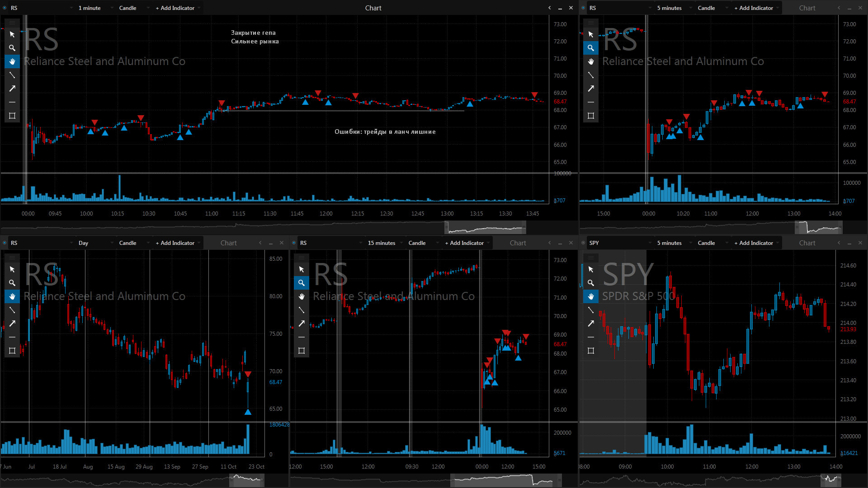
Task: Click Chart title tab of RS 1 minute panel
Action: (x=373, y=8)
